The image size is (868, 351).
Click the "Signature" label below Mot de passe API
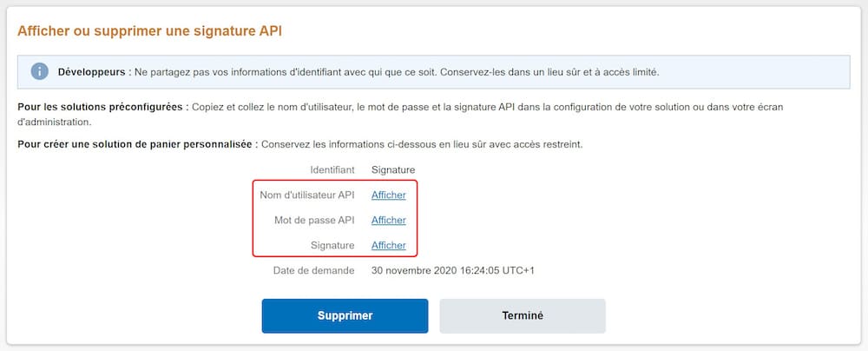(x=332, y=246)
